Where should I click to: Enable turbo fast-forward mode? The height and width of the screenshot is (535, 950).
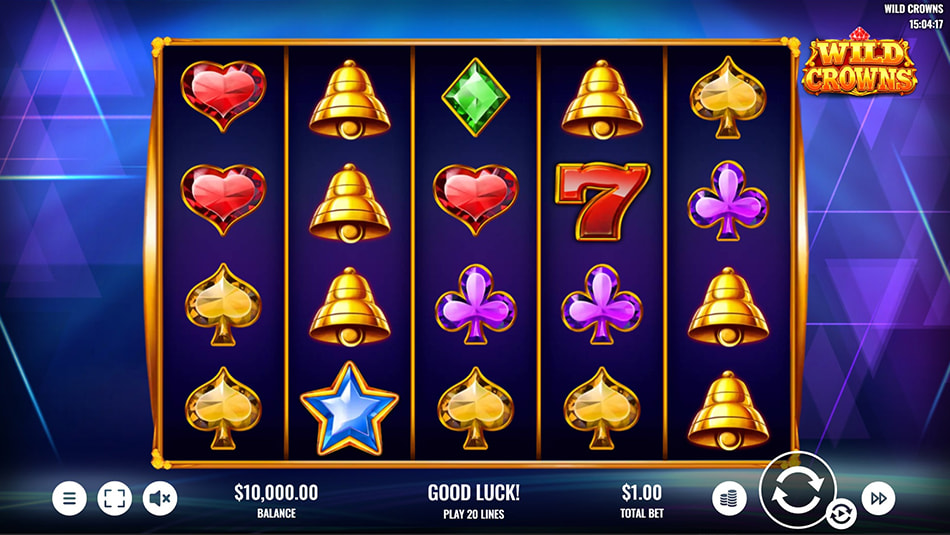(x=879, y=498)
